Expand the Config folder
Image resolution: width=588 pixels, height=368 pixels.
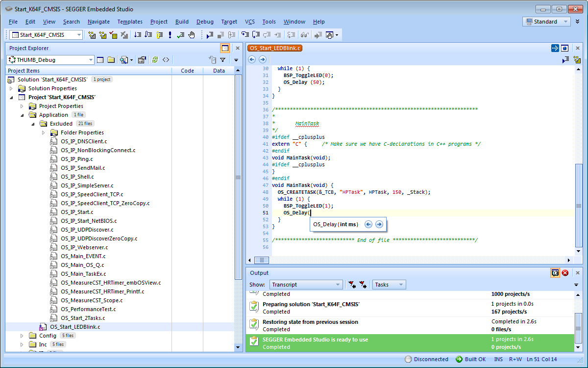22,336
